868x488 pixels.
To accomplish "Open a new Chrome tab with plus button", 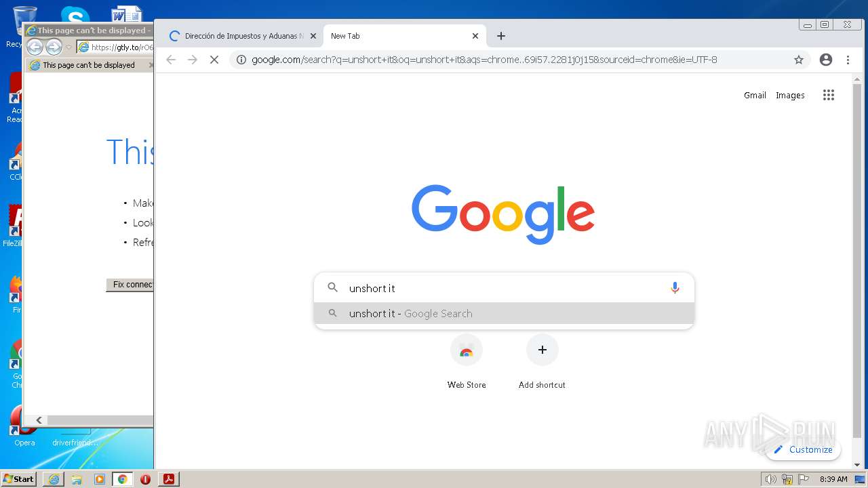I will [501, 36].
